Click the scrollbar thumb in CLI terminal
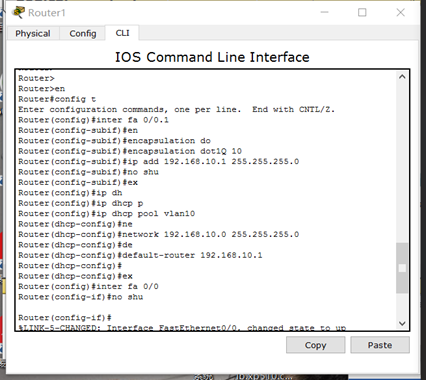Image resolution: width=426 pixels, height=380 pixels. [402, 268]
